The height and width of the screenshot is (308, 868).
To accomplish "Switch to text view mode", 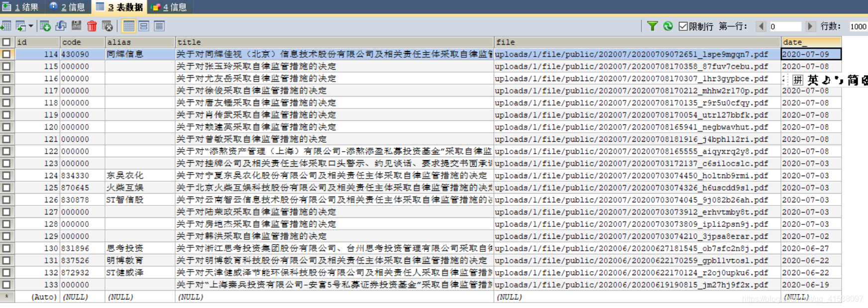I will (x=159, y=26).
